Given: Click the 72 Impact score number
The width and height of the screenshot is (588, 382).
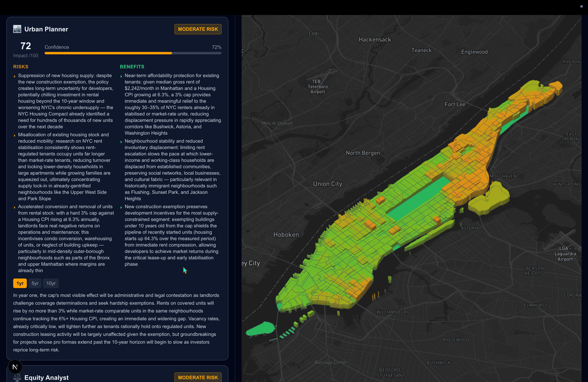Looking at the screenshot, I should [26, 46].
